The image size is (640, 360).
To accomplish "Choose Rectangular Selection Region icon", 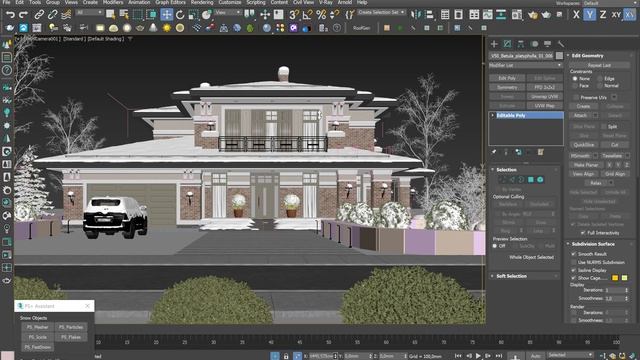I will 138,15.
